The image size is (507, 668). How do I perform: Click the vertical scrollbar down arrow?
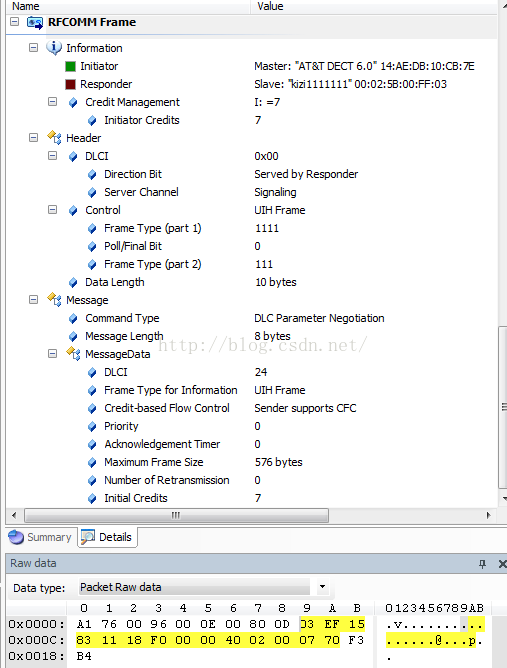point(504,498)
